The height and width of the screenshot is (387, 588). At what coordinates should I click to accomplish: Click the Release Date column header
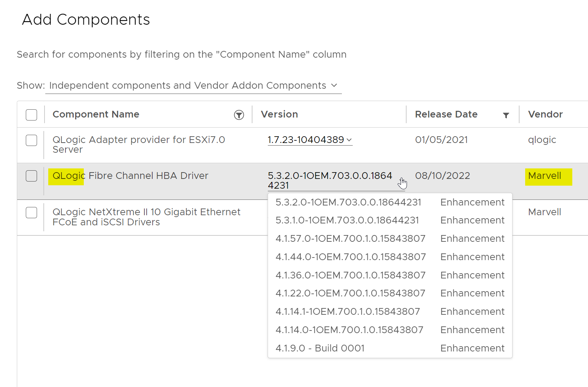446,115
